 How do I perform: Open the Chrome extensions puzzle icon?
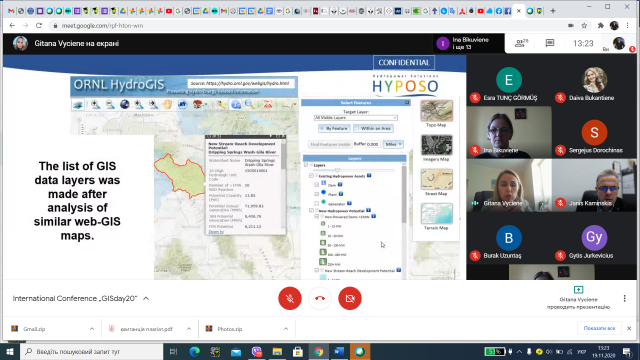tap(600, 25)
